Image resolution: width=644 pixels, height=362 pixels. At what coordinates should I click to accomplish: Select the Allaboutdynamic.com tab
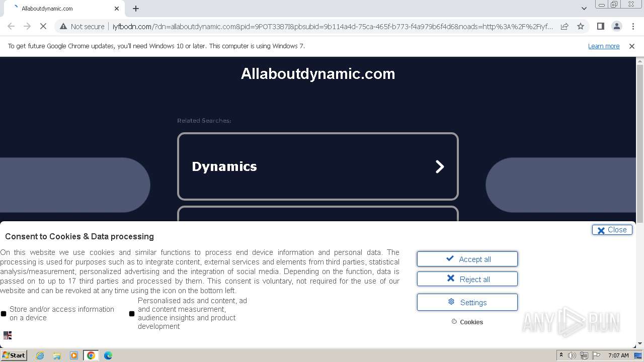tap(64, 9)
